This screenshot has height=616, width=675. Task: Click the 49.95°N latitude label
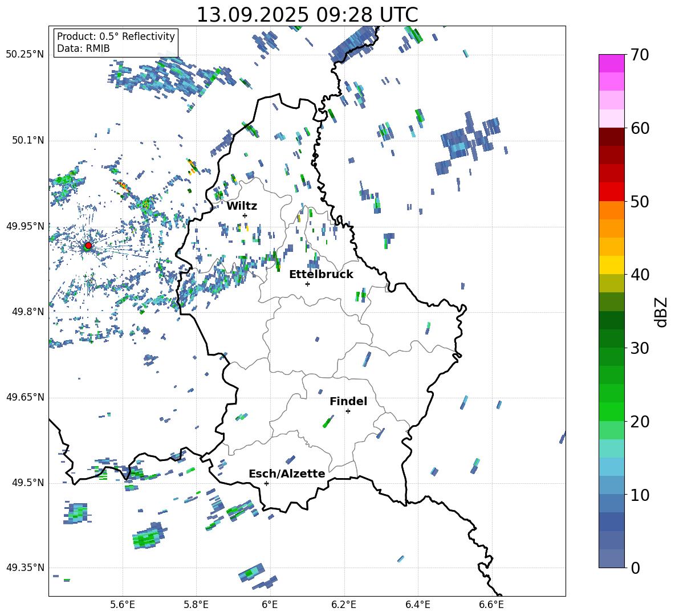(25, 226)
